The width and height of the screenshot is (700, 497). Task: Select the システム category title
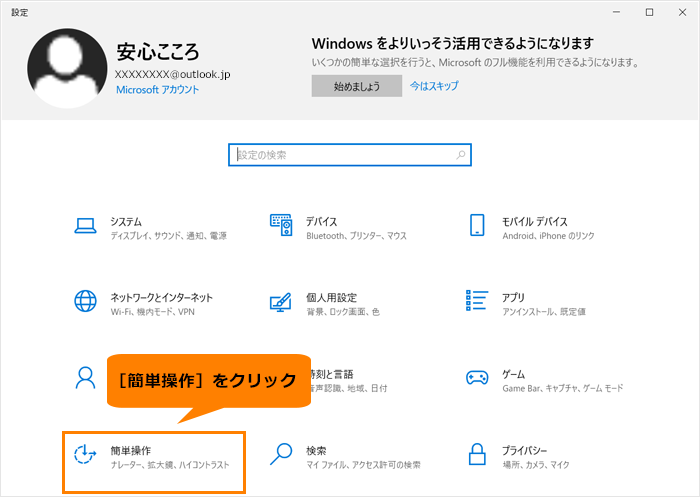click(x=126, y=221)
